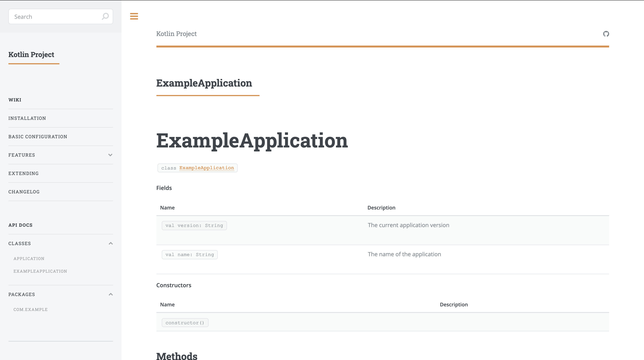Click the constructor() code block
This screenshot has height=360, width=644.
click(185, 323)
